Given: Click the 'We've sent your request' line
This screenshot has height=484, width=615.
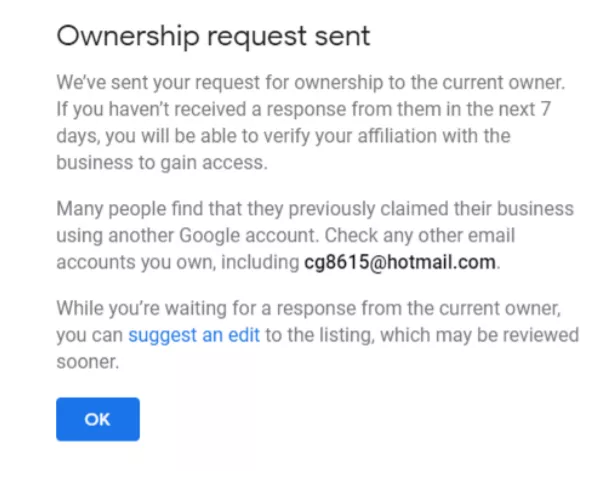Looking at the screenshot, I should (x=311, y=82).
